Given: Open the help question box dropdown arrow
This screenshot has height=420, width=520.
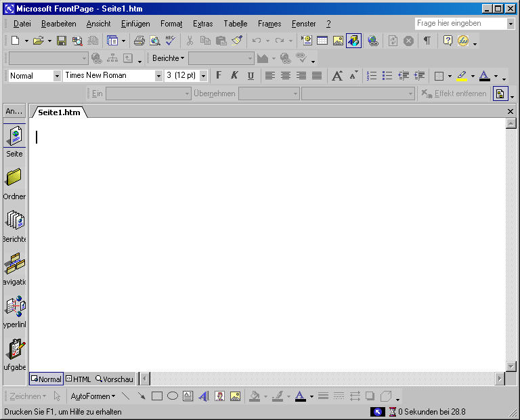Looking at the screenshot, I should [x=511, y=24].
